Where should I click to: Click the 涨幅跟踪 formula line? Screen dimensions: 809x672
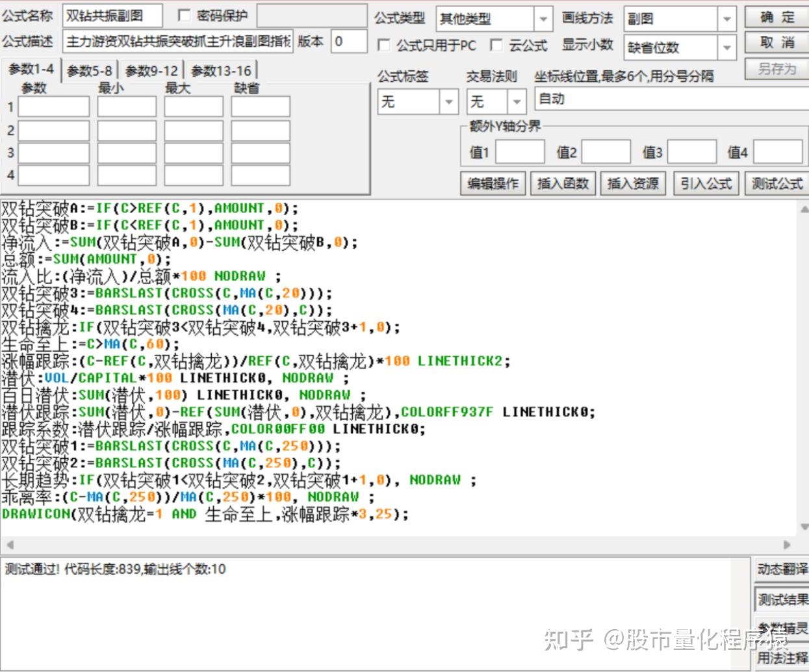pyautogui.click(x=256, y=361)
